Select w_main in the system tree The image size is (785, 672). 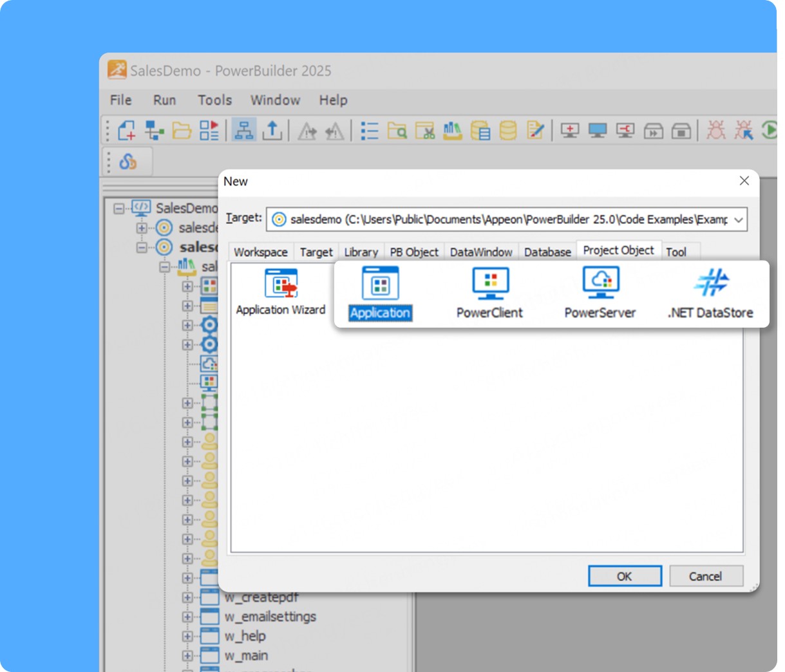tap(246, 656)
